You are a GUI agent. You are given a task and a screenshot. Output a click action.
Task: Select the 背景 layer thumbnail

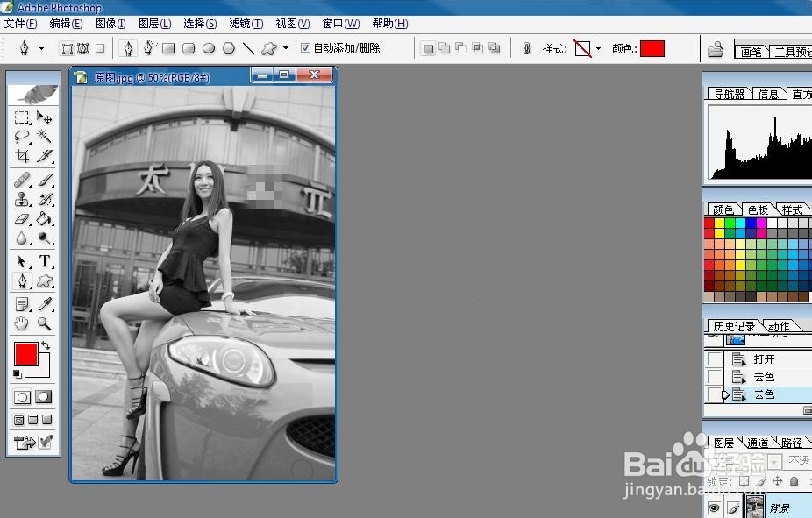(754, 506)
